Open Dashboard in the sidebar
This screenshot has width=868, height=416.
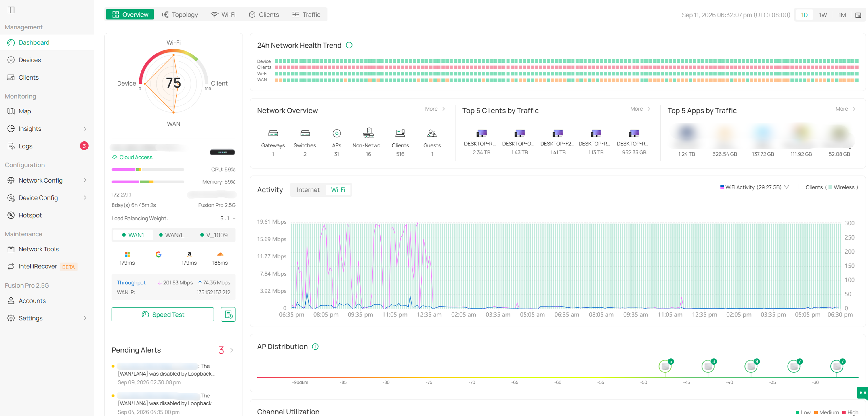click(x=47, y=42)
